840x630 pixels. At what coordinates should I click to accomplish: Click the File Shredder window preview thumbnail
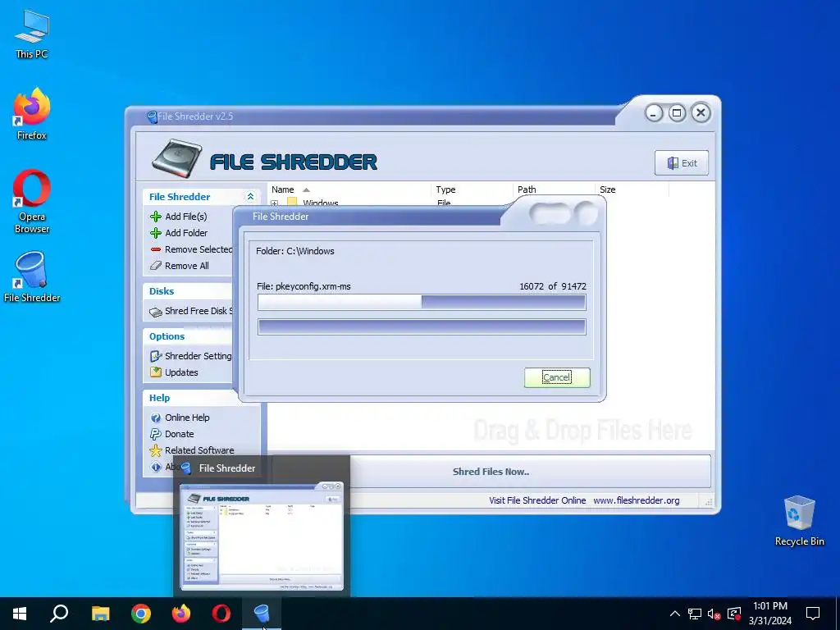(262, 536)
